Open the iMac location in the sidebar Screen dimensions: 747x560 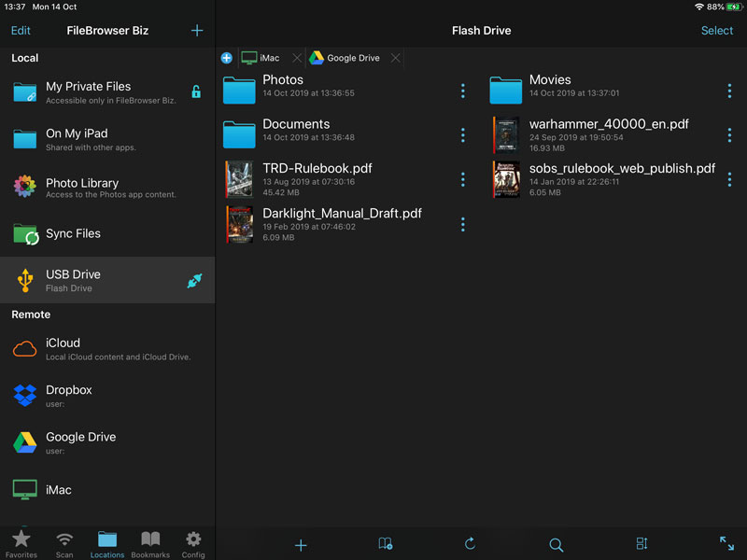click(107, 490)
